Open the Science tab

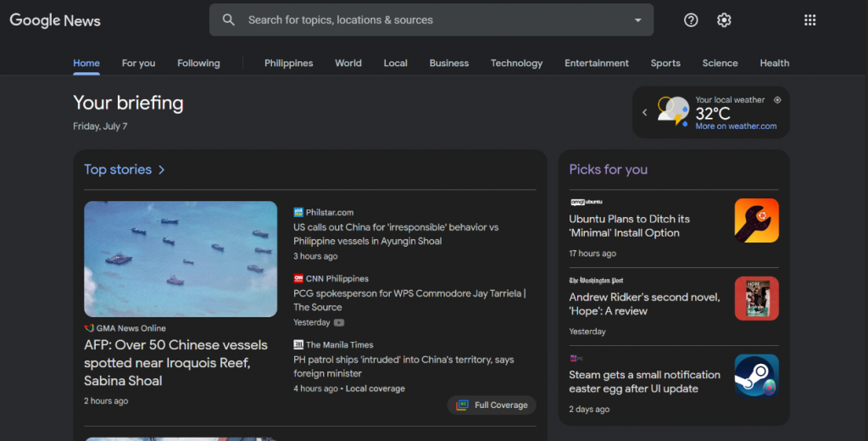click(720, 63)
